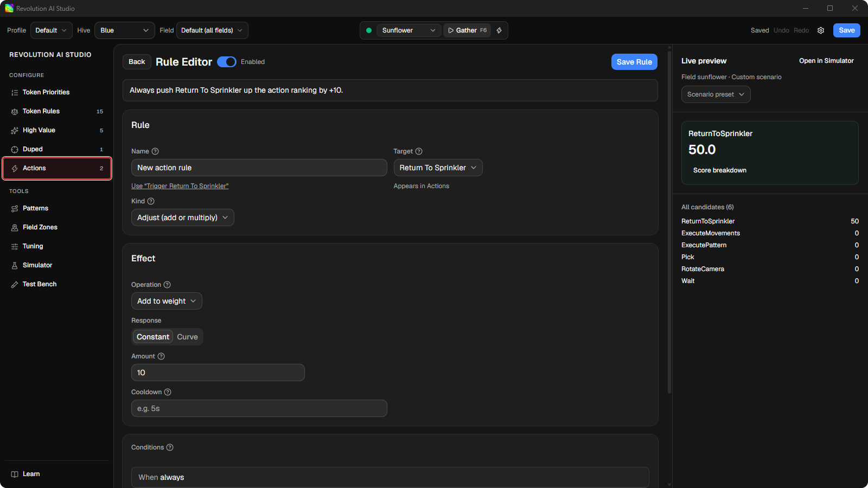The image size is (868, 488).
Task: Click the settings gear icon
Action: tap(821, 30)
